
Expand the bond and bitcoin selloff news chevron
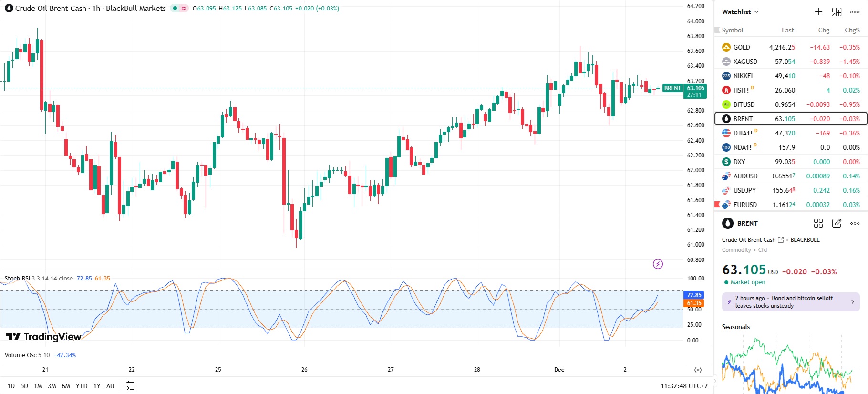(x=852, y=302)
